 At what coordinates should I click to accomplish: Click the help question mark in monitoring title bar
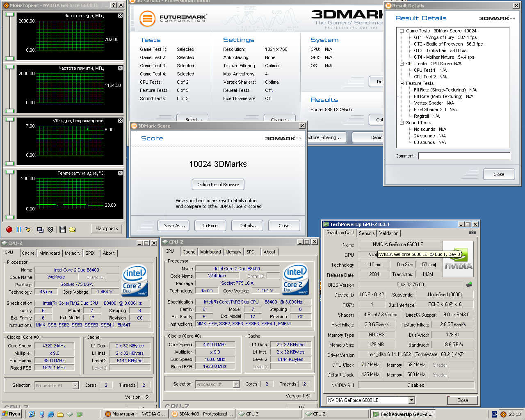tap(114, 5)
